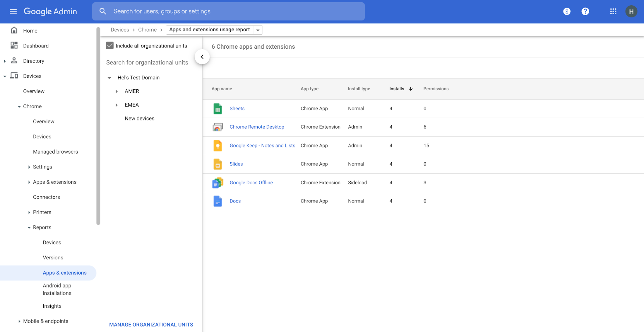
Task: Collapse the Reports submenu arrow
Action: (x=29, y=227)
